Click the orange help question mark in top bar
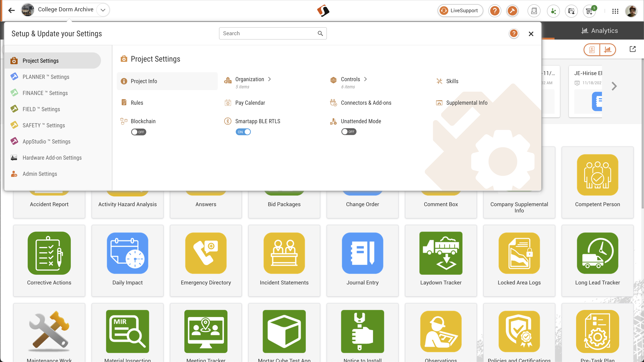The image size is (644, 362). pyautogui.click(x=494, y=11)
